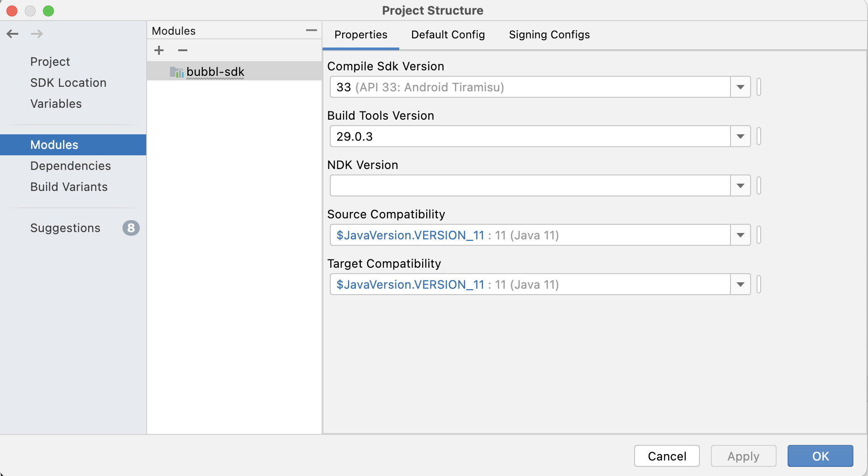Click the Build Tools Version field
This screenshot has width=868, height=476.
(530, 137)
